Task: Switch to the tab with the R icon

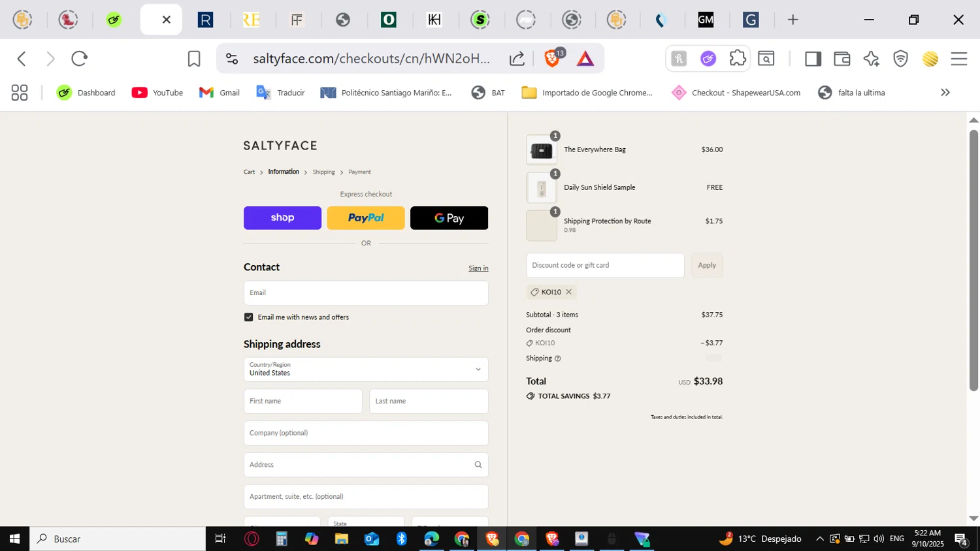Action: coord(206,20)
